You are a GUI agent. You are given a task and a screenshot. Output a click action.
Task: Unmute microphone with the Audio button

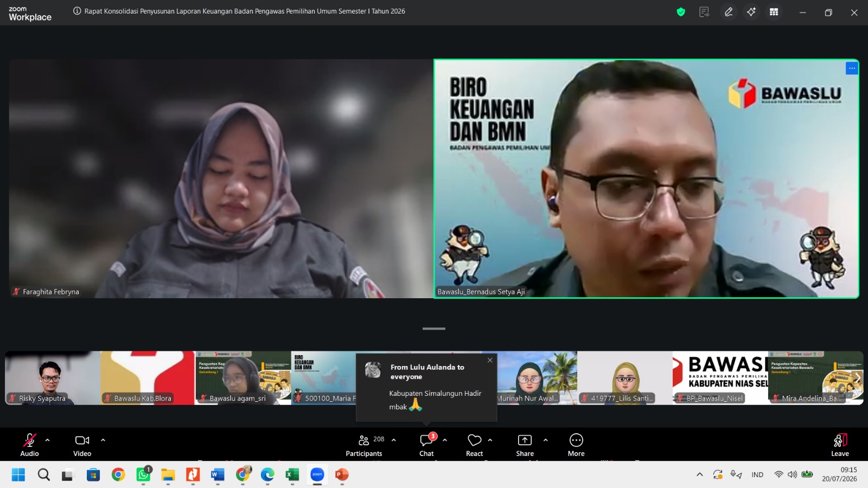pyautogui.click(x=29, y=445)
